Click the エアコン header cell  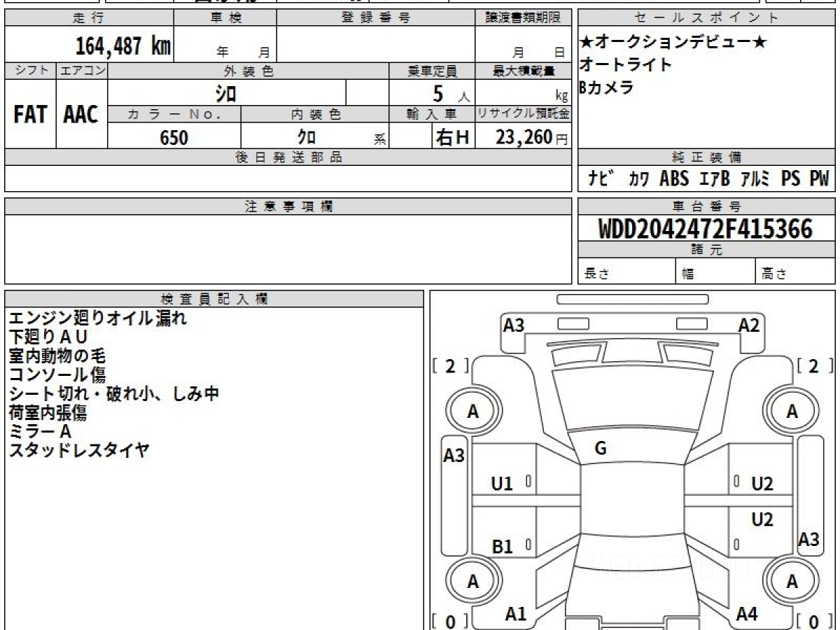82,71
